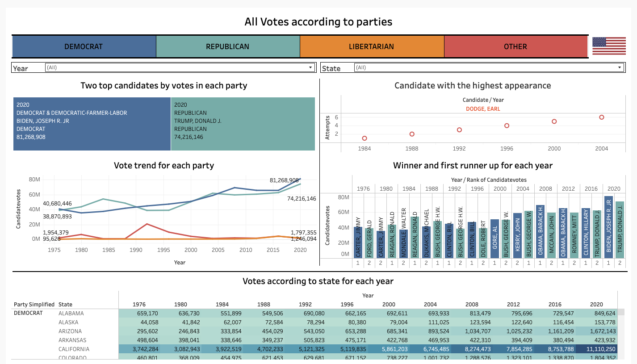
Task: Click the 1992 year header in the winner chart
Action: point(454,188)
